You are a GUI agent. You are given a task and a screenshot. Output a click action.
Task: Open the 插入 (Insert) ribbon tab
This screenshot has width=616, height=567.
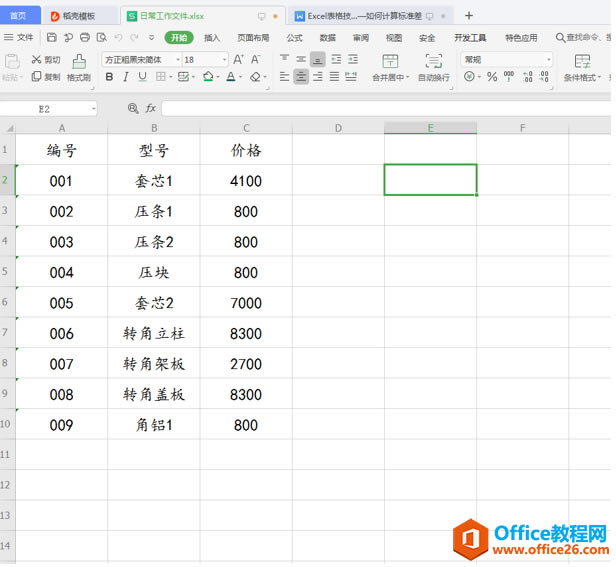pyautogui.click(x=212, y=38)
